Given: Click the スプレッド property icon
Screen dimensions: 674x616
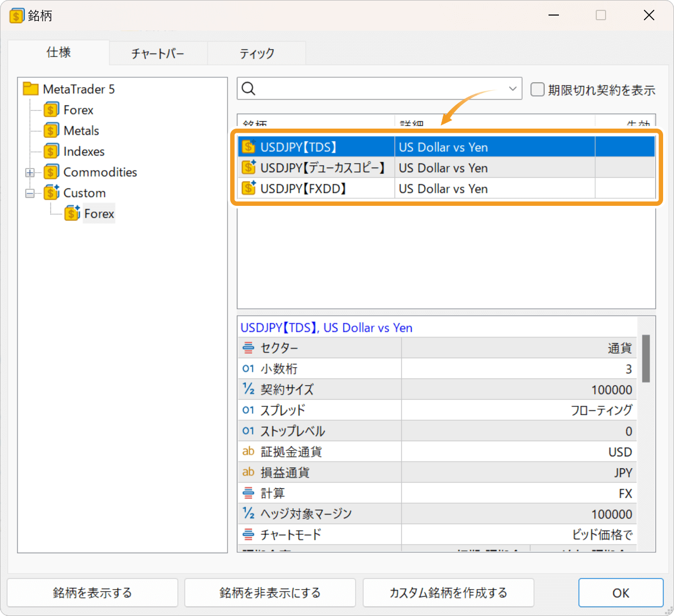Looking at the screenshot, I should pyautogui.click(x=248, y=410).
